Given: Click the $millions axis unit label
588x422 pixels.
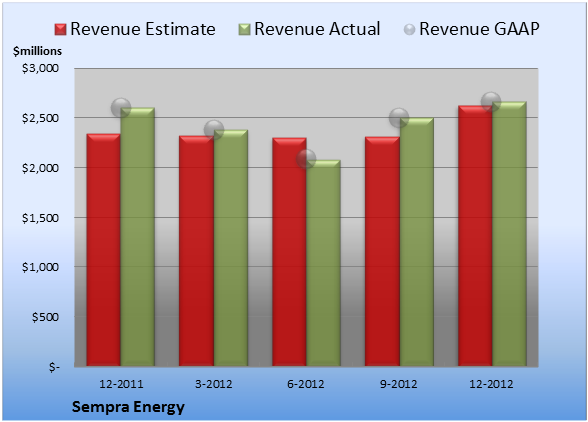Looking at the screenshot, I should click(38, 51).
